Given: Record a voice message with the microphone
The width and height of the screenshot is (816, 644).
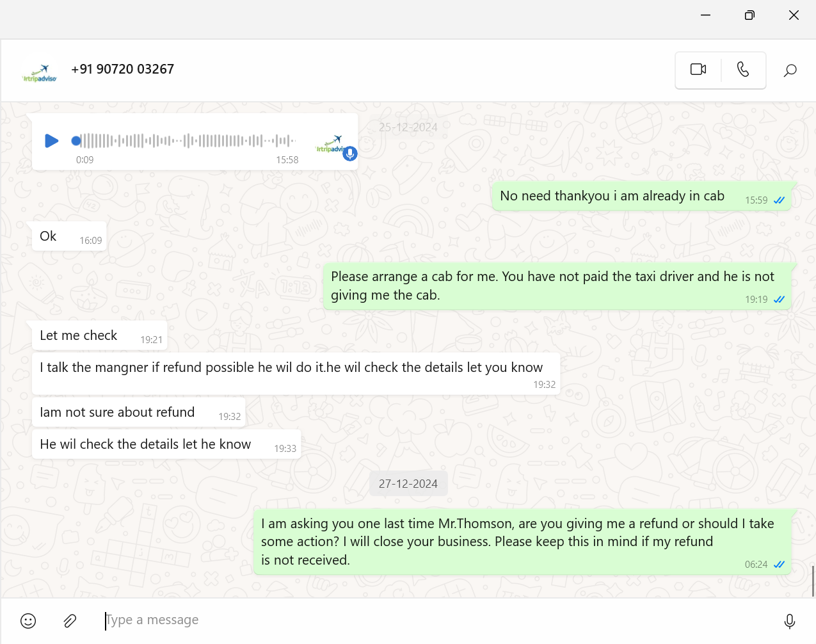Looking at the screenshot, I should 790,620.
